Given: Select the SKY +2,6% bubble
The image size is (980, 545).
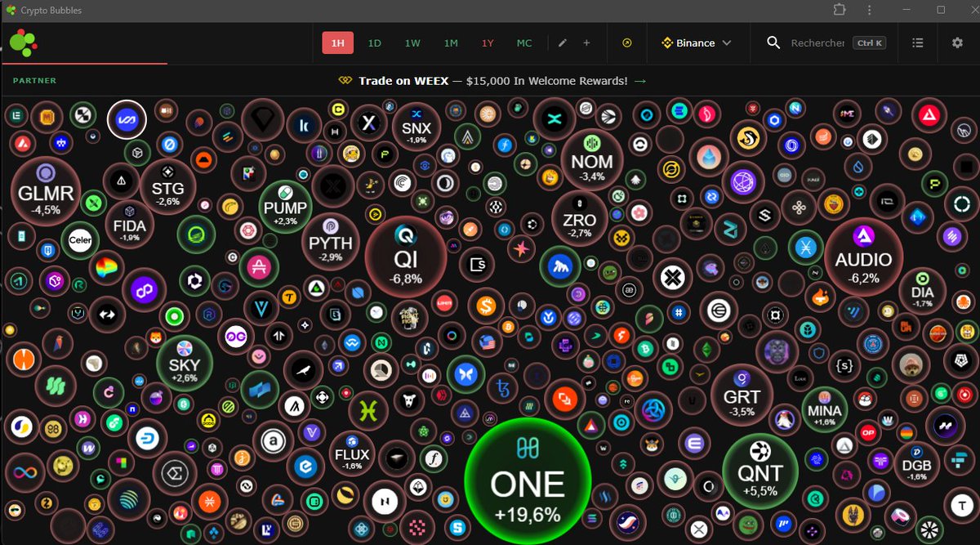Looking at the screenshot, I should [x=185, y=364].
